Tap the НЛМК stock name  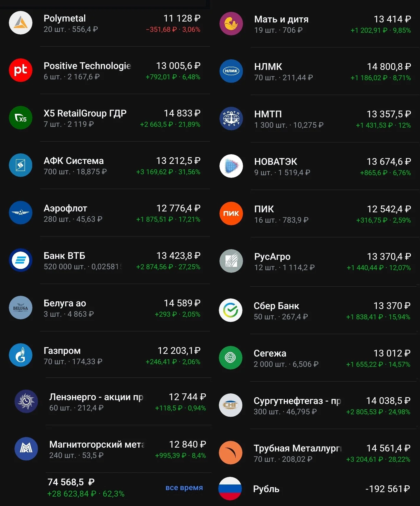268,67
